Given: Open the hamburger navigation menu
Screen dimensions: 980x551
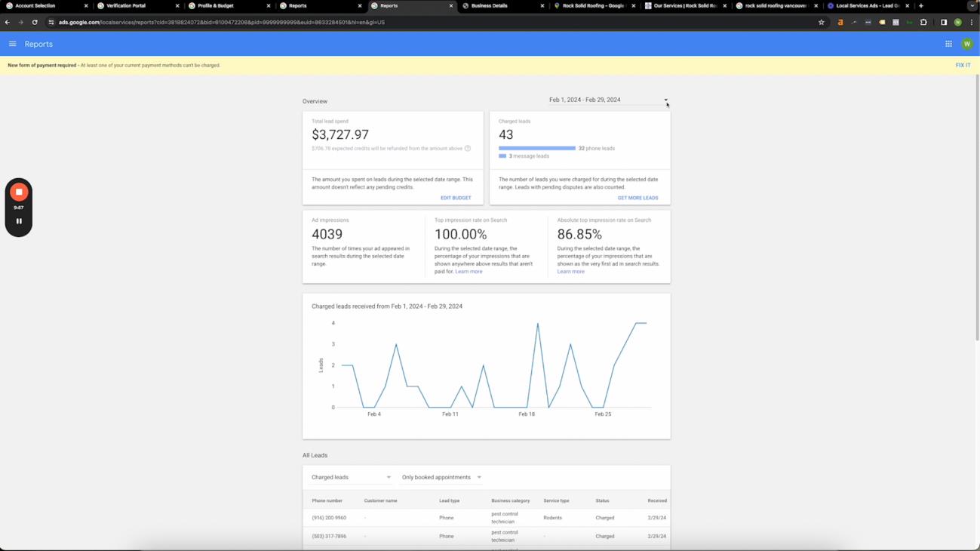Looking at the screenshot, I should point(13,44).
